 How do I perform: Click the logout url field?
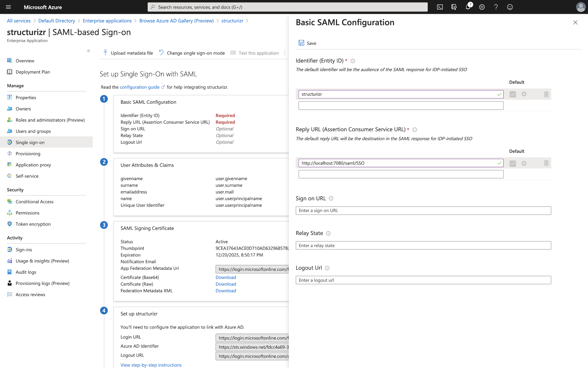point(423,280)
